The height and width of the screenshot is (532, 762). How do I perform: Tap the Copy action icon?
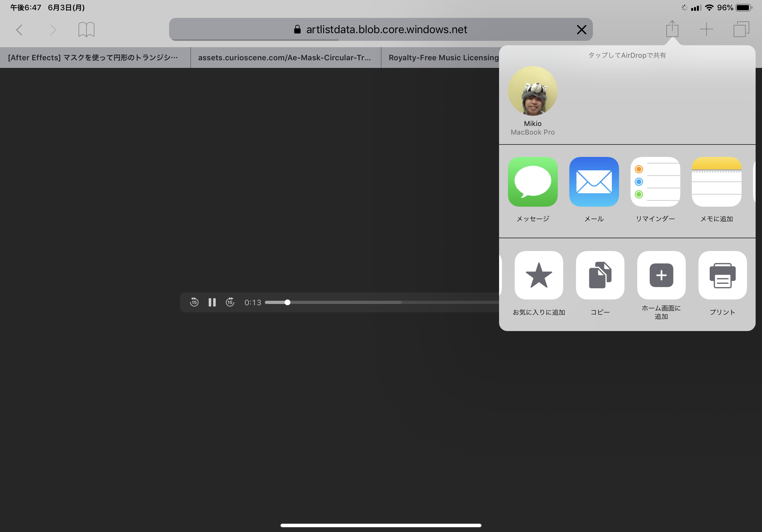[600, 275]
